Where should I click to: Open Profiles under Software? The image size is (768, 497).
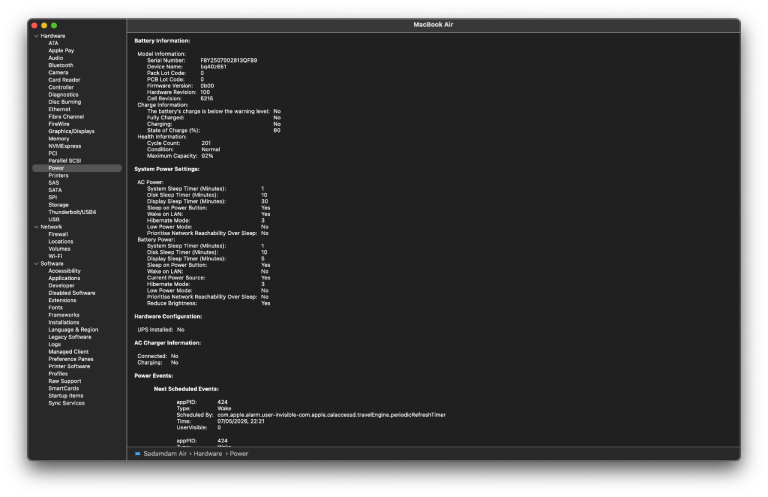tap(58, 374)
